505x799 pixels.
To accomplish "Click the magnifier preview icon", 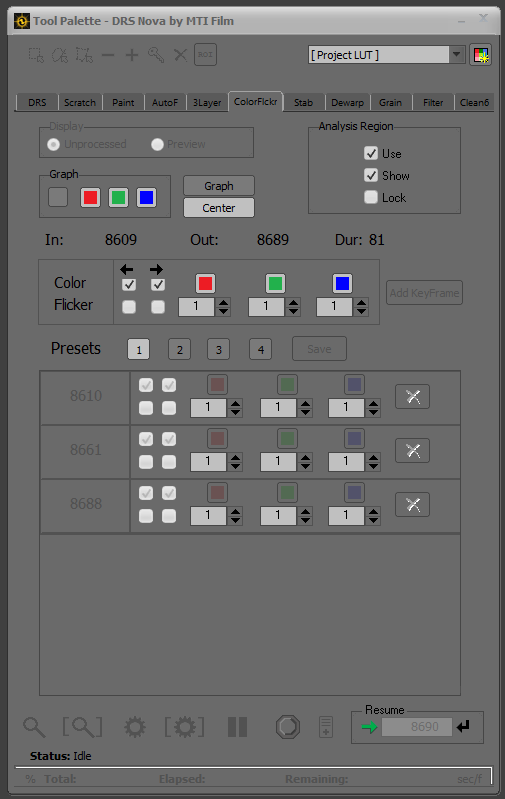I will pyautogui.click(x=34, y=727).
